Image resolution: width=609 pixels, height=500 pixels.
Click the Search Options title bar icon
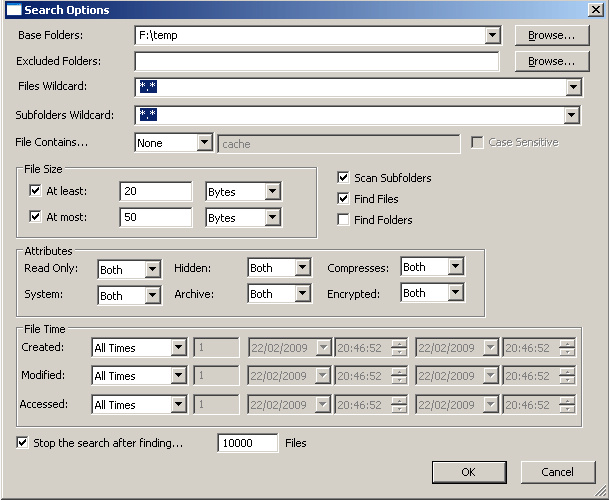[x=14, y=10]
